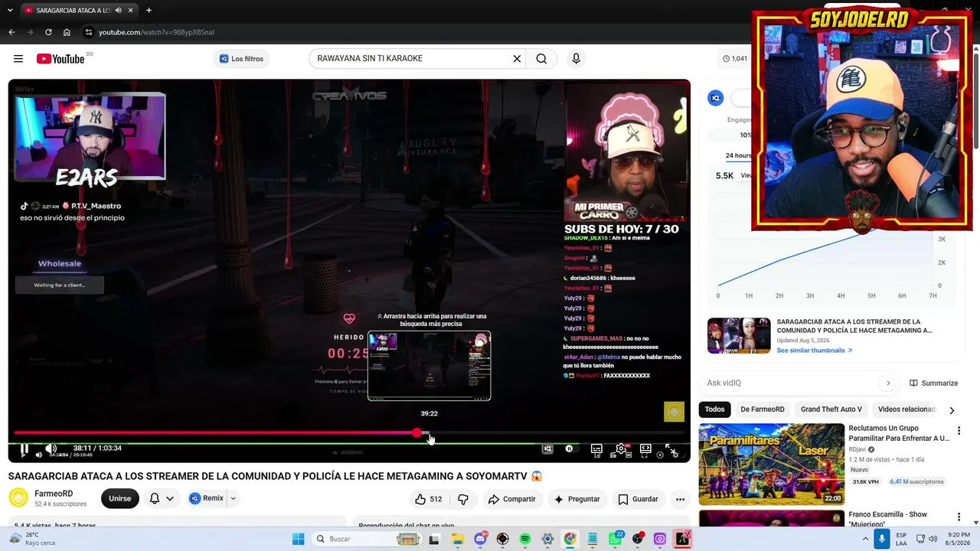Open the weather widget showing 26°C
The width and height of the screenshot is (980, 551).
[x=34, y=539]
